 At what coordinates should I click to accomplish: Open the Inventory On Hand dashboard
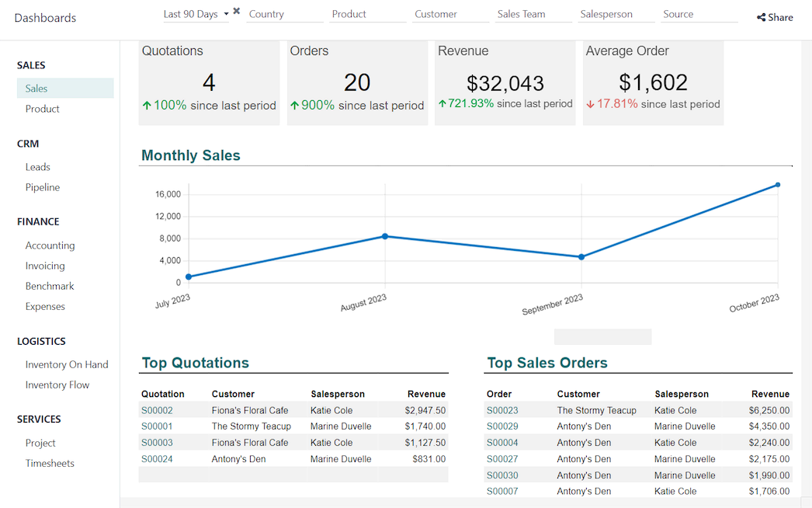click(x=67, y=364)
